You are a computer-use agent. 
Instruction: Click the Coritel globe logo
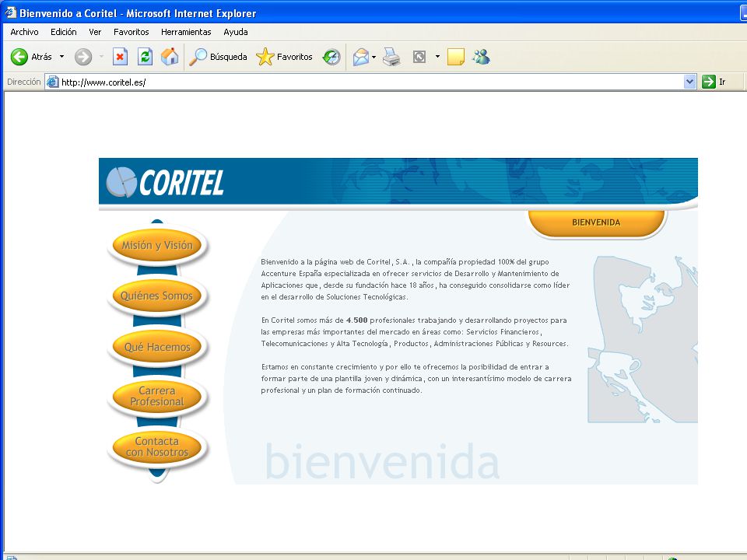(121, 182)
